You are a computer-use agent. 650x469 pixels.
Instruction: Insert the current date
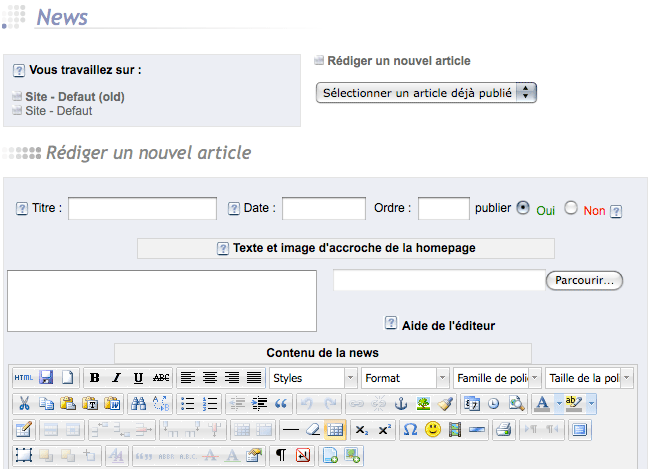point(472,403)
